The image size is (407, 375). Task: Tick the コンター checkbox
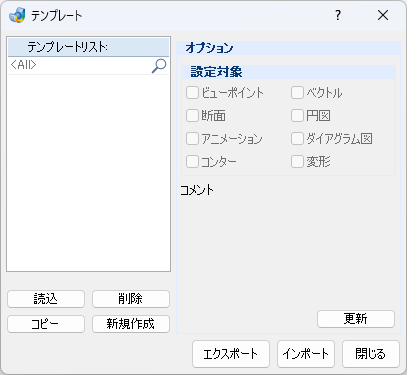pos(192,162)
